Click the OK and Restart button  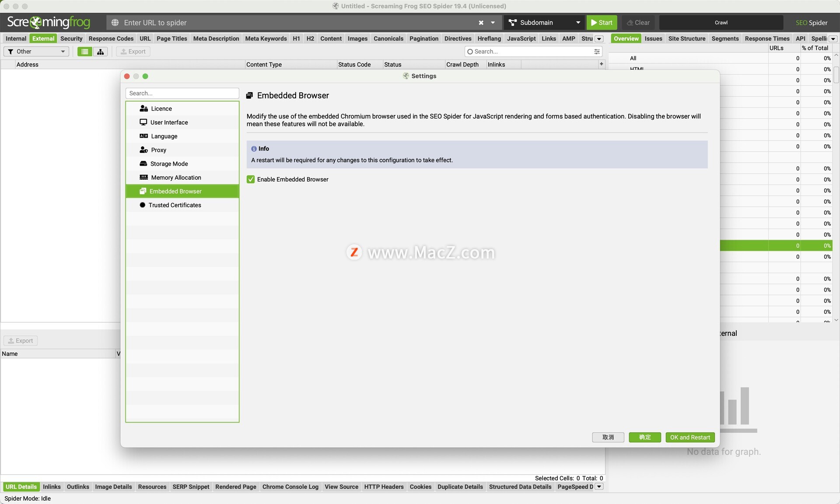(x=690, y=437)
